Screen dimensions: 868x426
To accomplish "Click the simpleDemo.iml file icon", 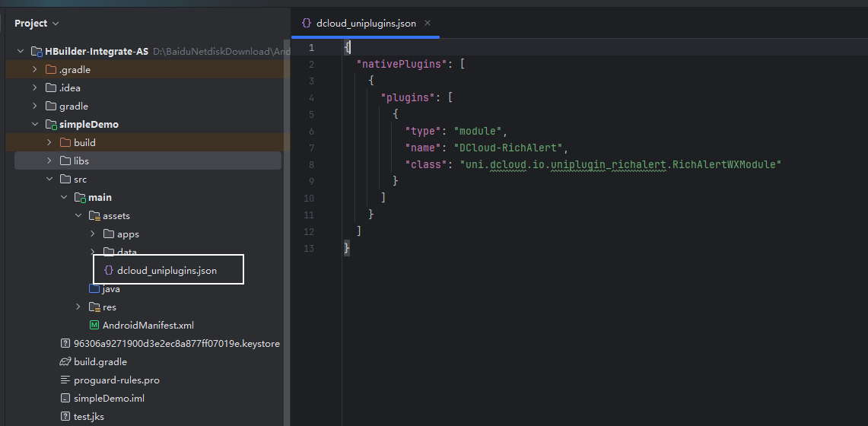I will point(65,399).
